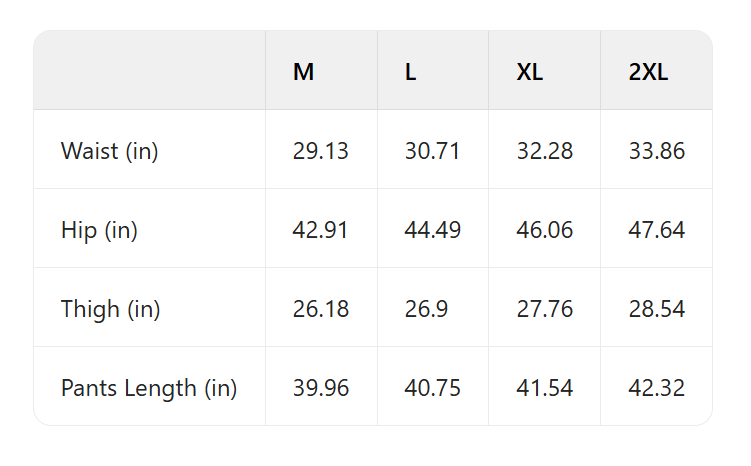Click hip value 42.91 for M
Image resolution: width=751 pixels, height=466 pixels.
point(321,230)
